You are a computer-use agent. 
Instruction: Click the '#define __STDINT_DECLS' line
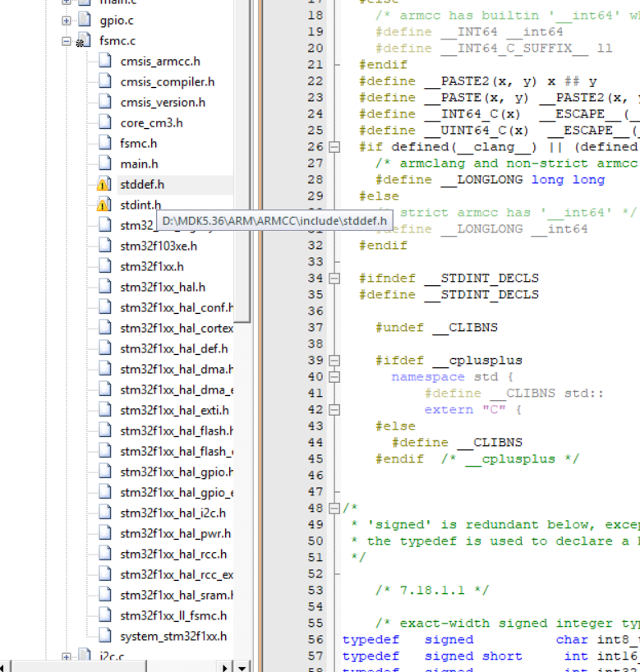(x=449, y=295)
